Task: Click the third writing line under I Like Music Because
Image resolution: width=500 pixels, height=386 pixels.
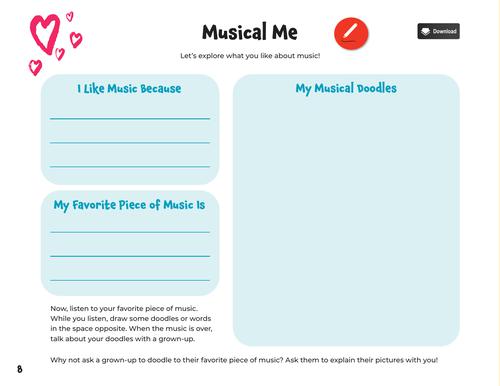Action: click(130, 166)
